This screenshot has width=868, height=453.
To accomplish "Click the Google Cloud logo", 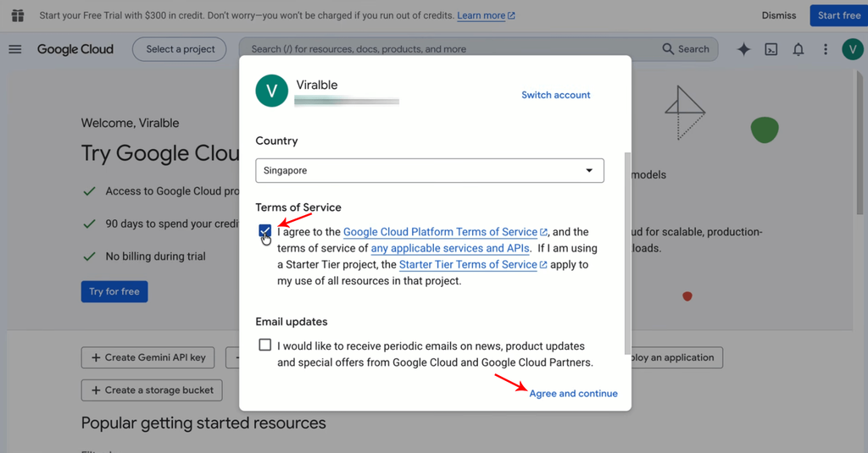I will [75, 49].
